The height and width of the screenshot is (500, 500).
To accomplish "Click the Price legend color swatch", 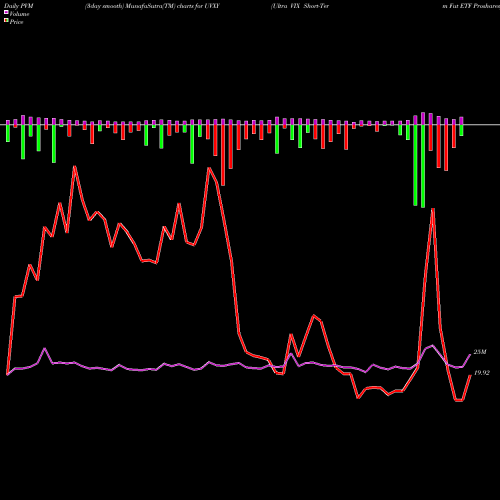I will point(6,21).
